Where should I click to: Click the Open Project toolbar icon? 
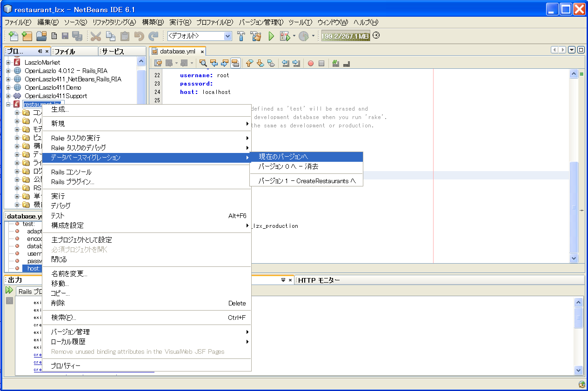coord(41,36)
